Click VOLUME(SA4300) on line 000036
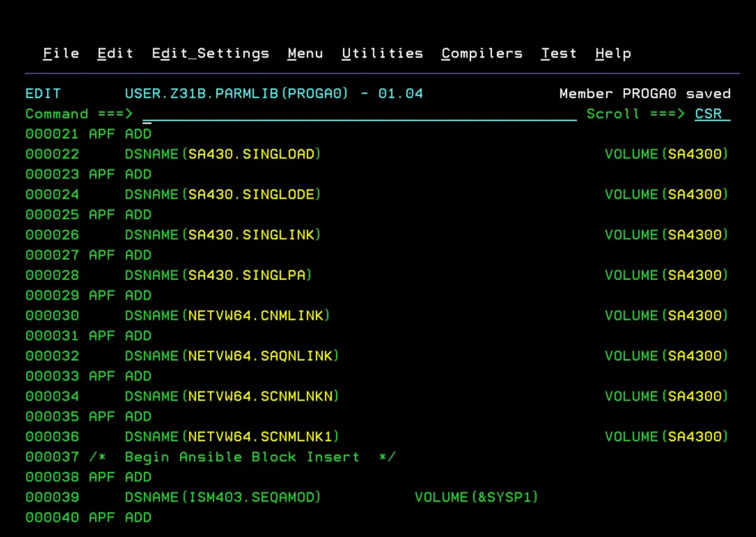 click(666, 437)
